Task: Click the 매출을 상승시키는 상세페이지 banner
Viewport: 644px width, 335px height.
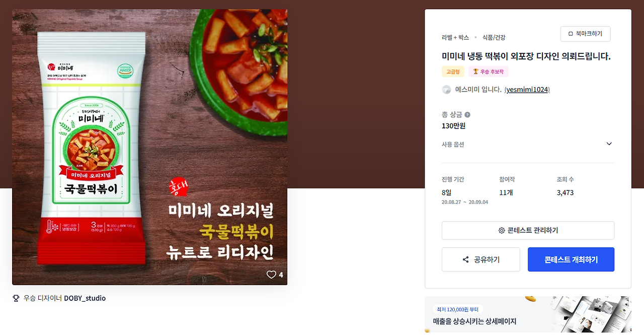Action: pos(528,314)
